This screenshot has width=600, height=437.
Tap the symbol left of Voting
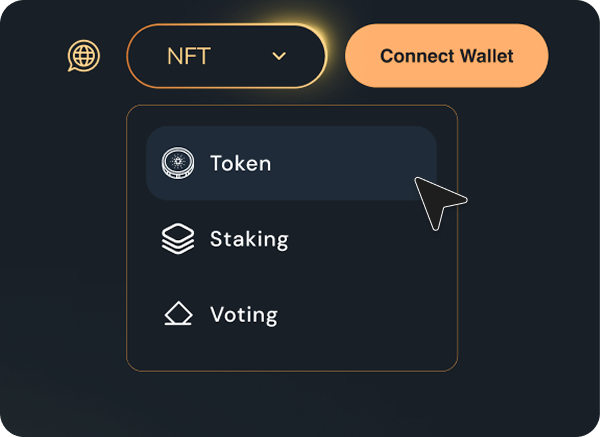click(x=177, y=315)
